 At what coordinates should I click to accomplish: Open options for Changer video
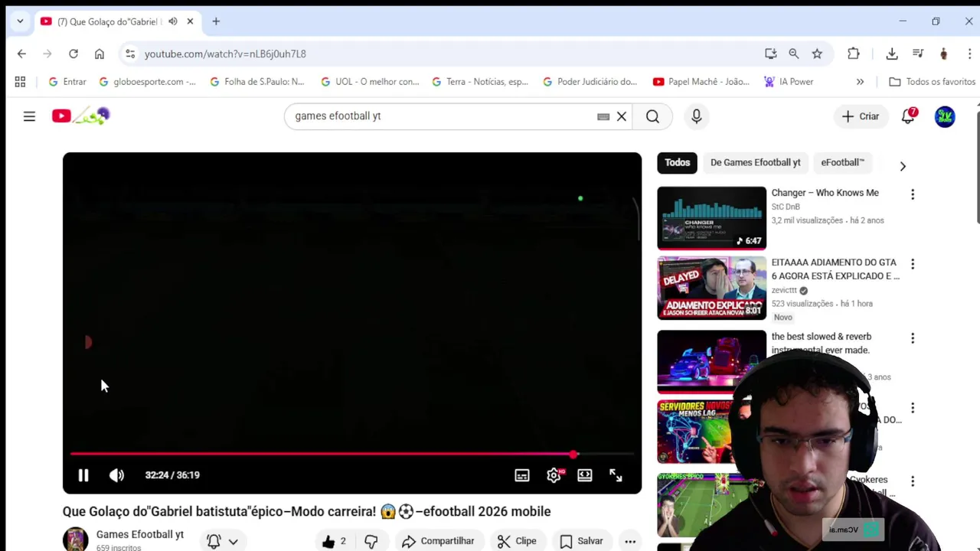pyautogui.click(x=913, y=194)
